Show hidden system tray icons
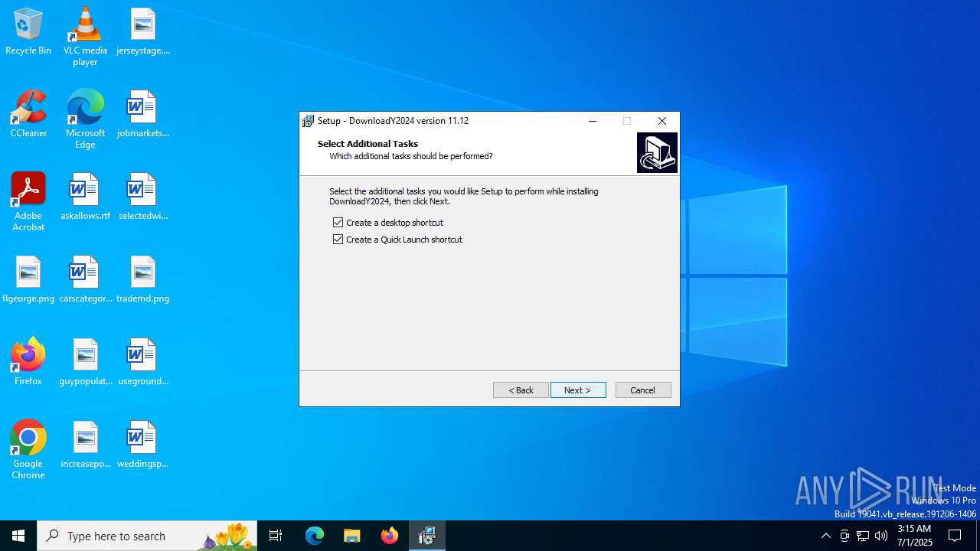Screen dimensions: 980x551 tap(826, 536)
